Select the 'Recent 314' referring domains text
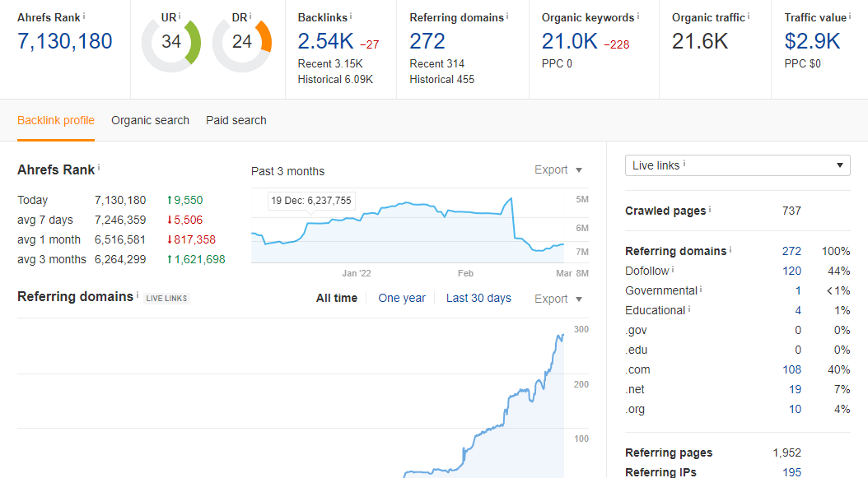The width and height of the screenshot is (868, 478). click(436, 63)
